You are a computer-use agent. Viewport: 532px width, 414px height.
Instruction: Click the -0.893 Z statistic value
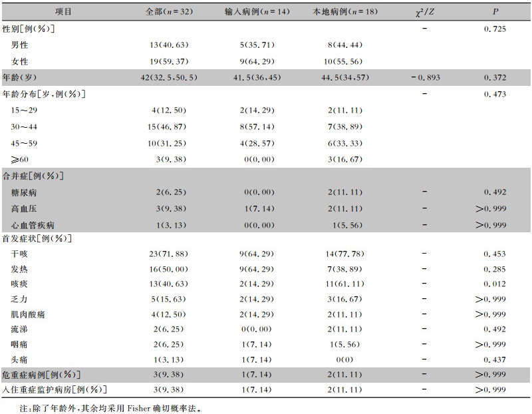pyautogui.click(x=426, y=77)
